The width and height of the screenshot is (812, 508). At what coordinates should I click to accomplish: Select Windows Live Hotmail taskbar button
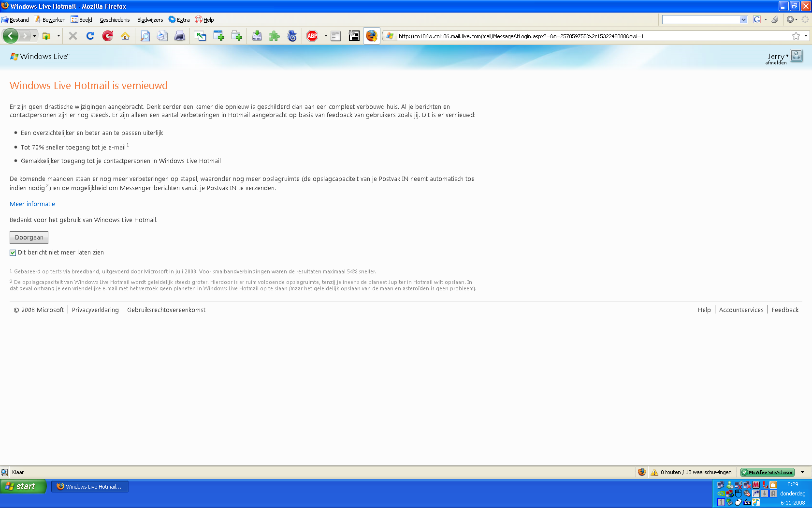click(x=90, y=487)
